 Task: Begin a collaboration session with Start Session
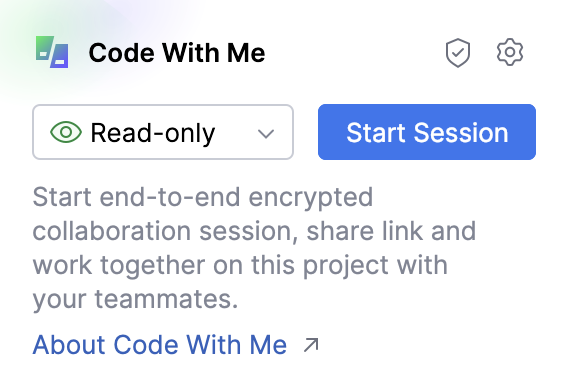[427, 132]
